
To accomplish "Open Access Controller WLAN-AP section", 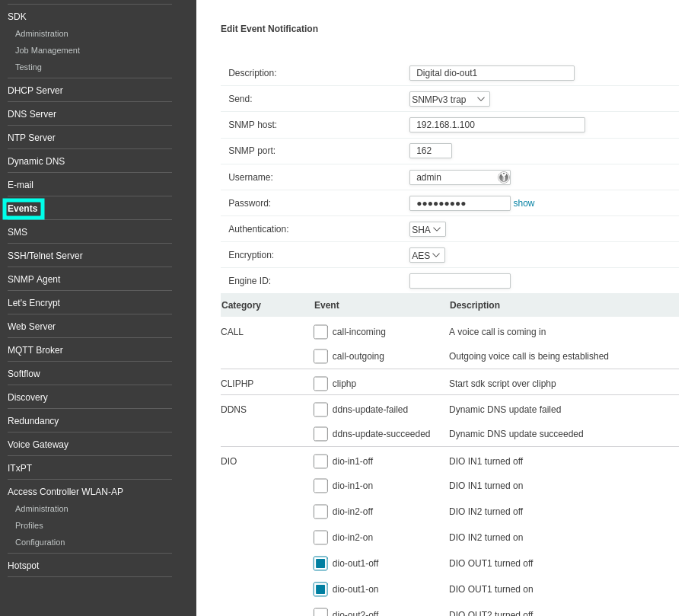I will [65, 492].
